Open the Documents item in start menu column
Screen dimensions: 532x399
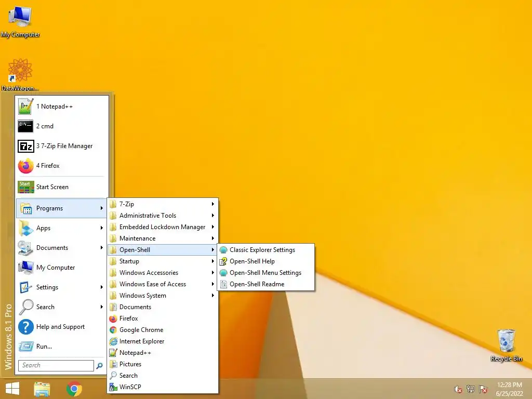pyautogui.click(x=62, y=248)
